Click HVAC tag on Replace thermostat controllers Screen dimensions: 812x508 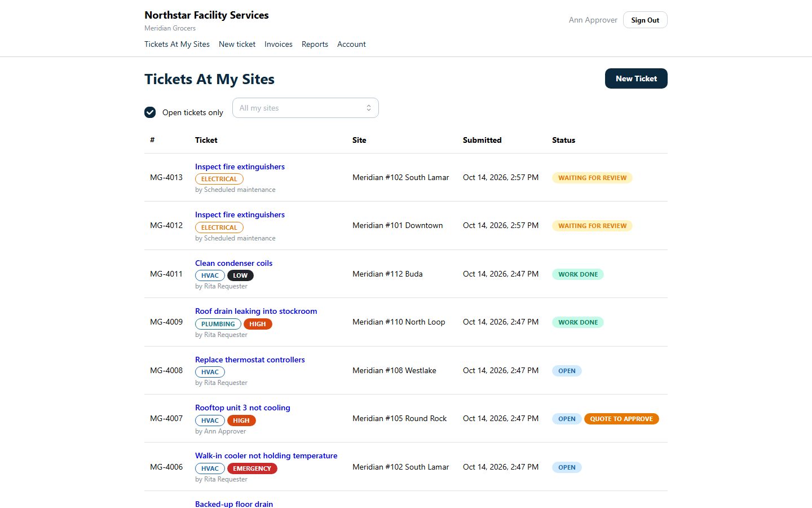pyautogui.click(x=210, y=372)
